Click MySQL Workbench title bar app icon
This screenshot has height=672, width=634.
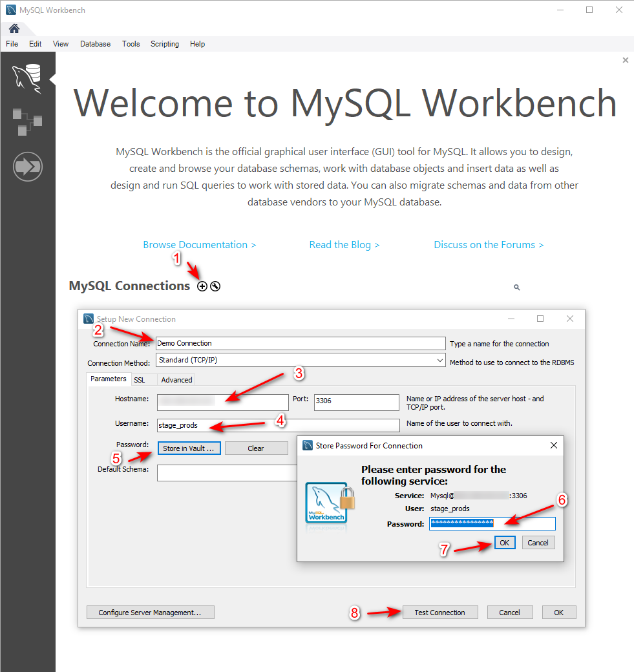click(x=11, y=10)
